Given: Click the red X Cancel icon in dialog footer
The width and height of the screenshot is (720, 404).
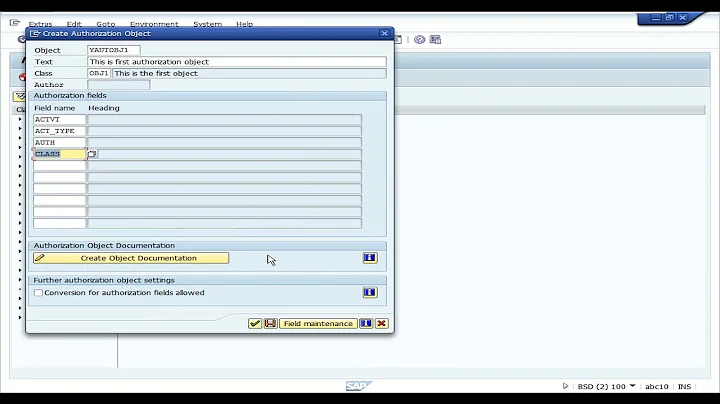Looking at the screenshot, I should (x=382, y=324).
